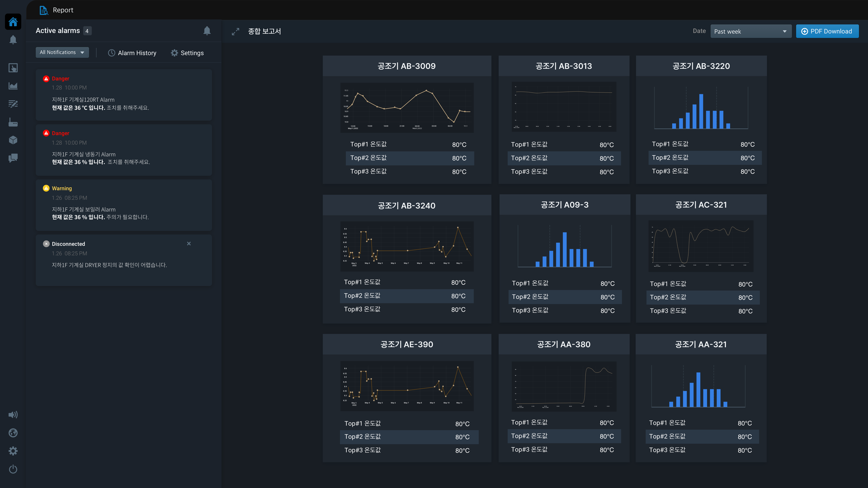Click the yellow Warning icon on the 보일러 alarm

[x=46, y=188]
